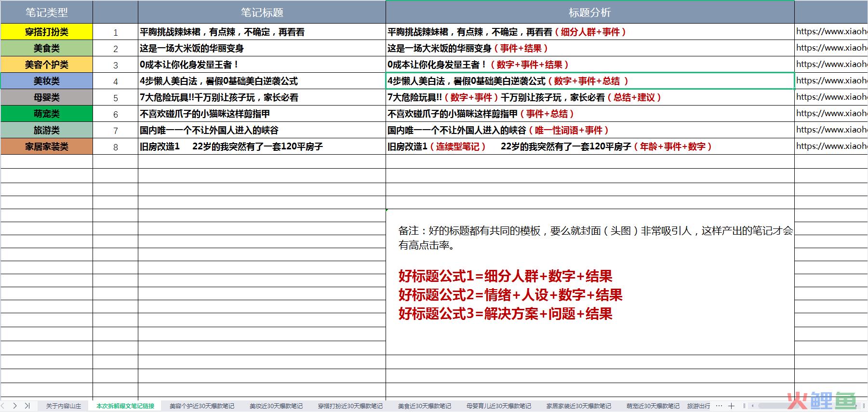Open the link in the 旅游类 row
The height and width of the screenshot is (412, 868).
click(831, 130)
